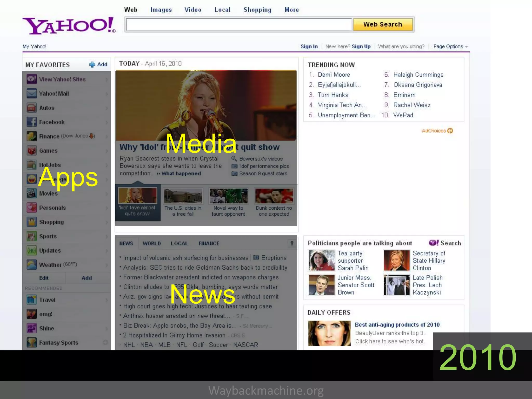This screenshot has height=399, width=532.
Task: Open the Travel suitcase icon
Action: coord(32,300)
